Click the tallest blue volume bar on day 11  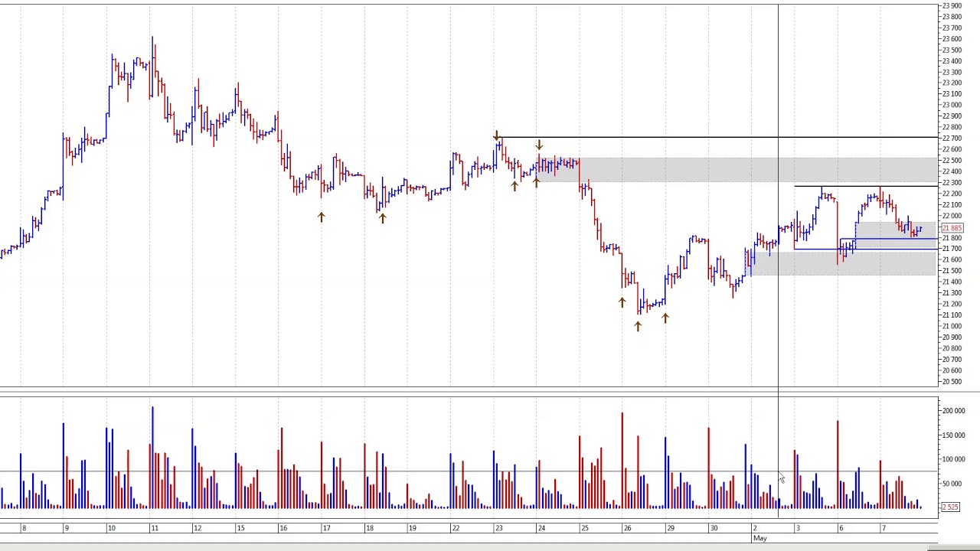click(152, 458)
